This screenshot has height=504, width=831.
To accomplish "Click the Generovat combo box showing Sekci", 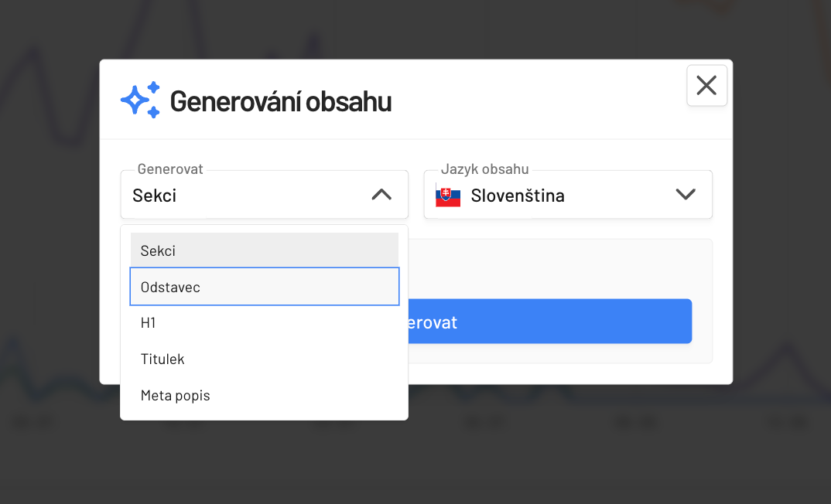I will (x=248, y=195).
